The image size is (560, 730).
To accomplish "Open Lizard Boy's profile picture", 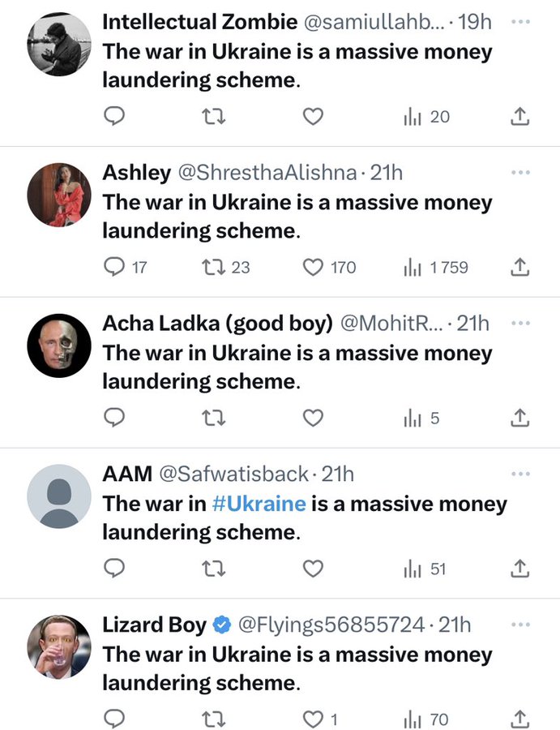I will (59, 646).
